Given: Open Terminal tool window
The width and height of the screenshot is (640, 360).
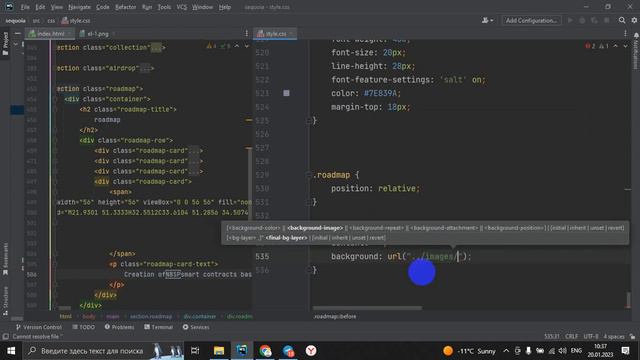Looking at the screenshot, I should pos(158,327).
